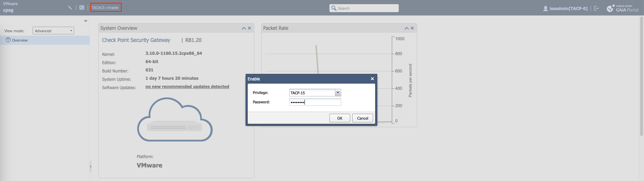
Task: Open the terminal console icon
Action: [82, 8]
